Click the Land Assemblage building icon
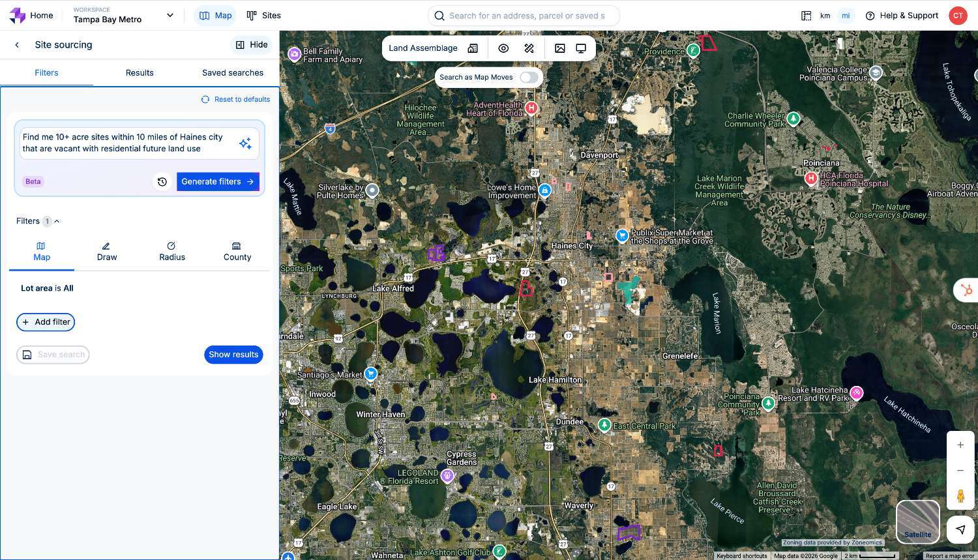This screenshot has height=560, width=978. (x=473, y=48)
